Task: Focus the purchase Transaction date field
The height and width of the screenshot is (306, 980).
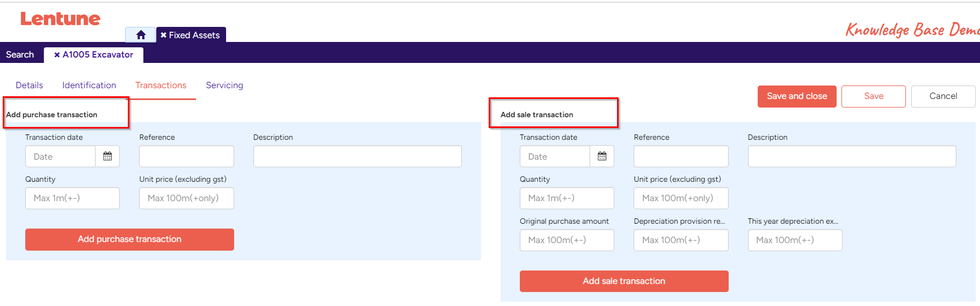Action: pyautogui.click(x=60, y=156)
